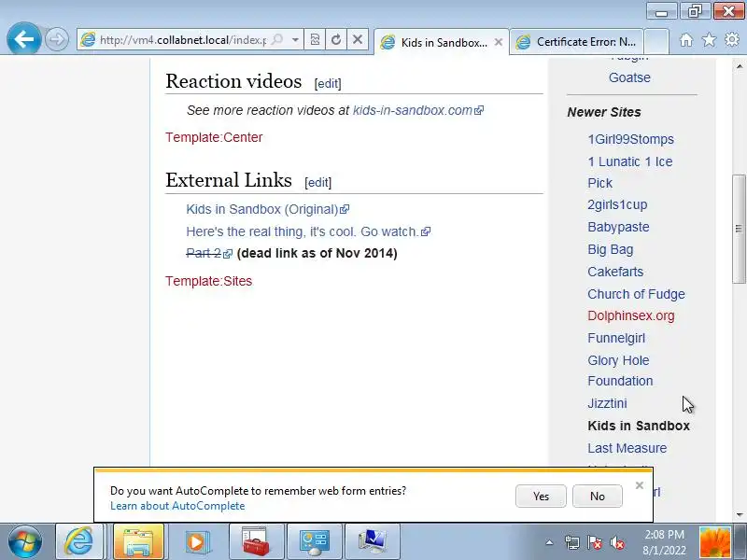This screenshot has height=560, width=747.
Task: Open the Control Panel taskbar icon
Action: (x=314, y=541)
